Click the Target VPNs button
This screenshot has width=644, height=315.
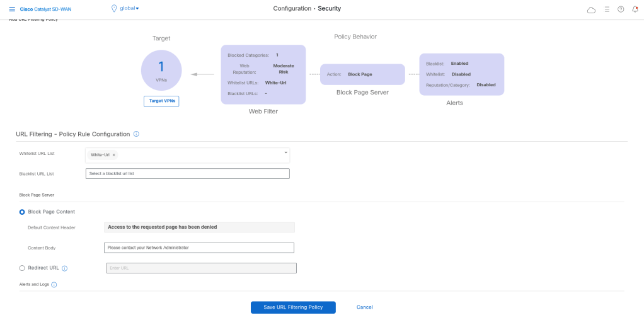(x=161, y=101)
